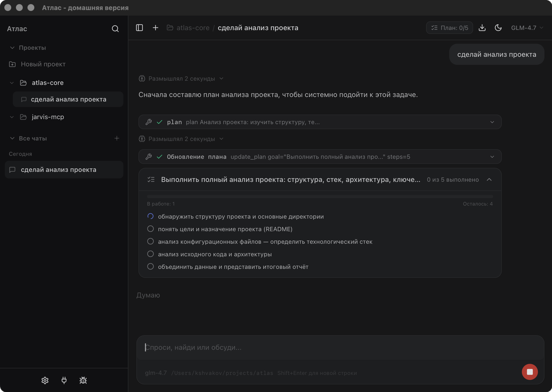Open today's chat 'сделай анализ проекта'
This screenshot has width=552, height=392.
[59, 169]
